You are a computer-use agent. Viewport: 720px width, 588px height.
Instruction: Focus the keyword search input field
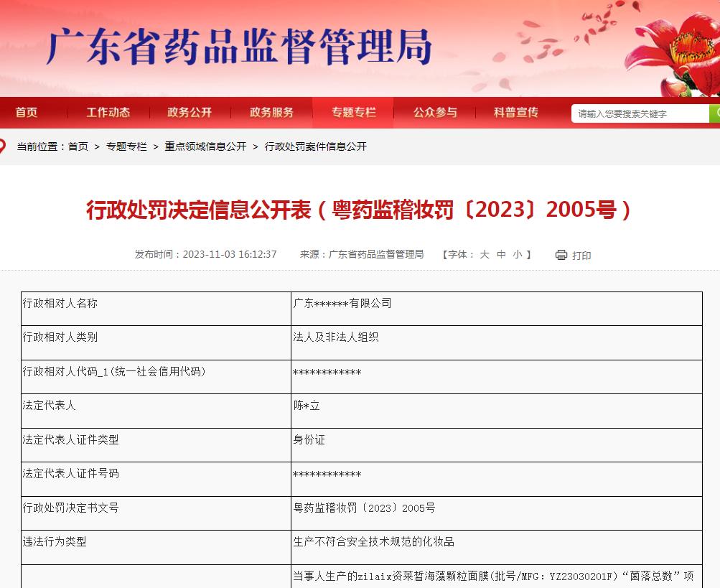640,113
